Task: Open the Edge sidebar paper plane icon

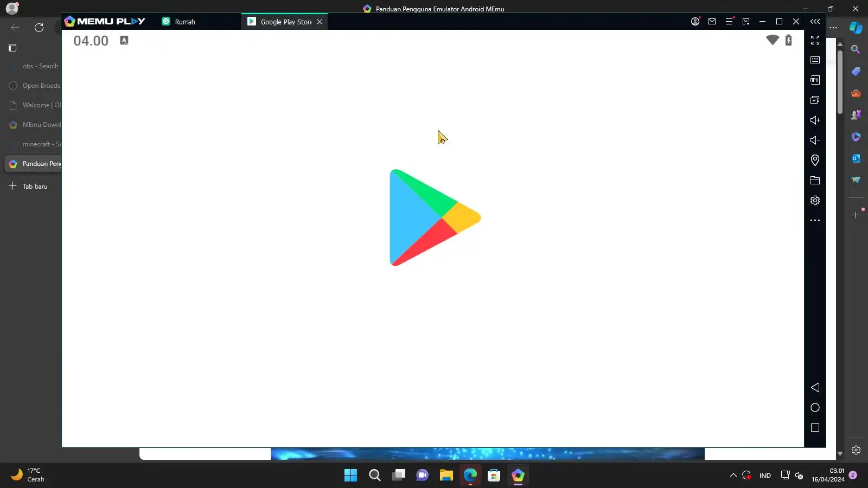Action: (856, 180)
